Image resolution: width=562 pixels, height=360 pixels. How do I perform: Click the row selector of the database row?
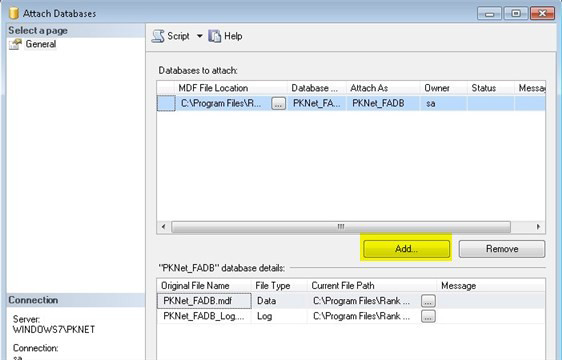(166, 103)
